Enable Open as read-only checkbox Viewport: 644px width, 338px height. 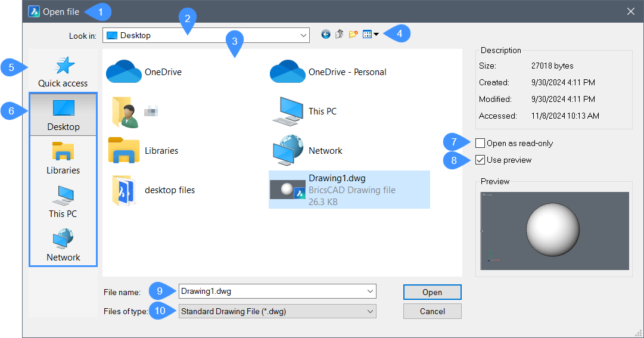point(480,143)
